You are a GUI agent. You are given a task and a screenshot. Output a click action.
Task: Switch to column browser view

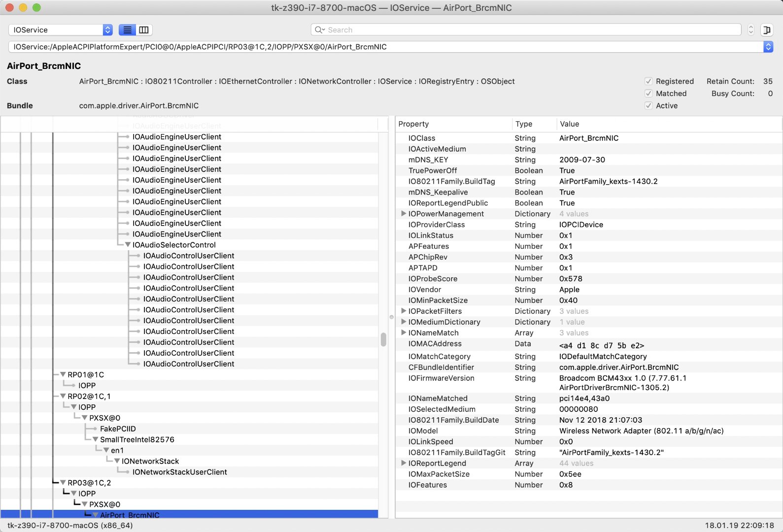pos(144,30)
